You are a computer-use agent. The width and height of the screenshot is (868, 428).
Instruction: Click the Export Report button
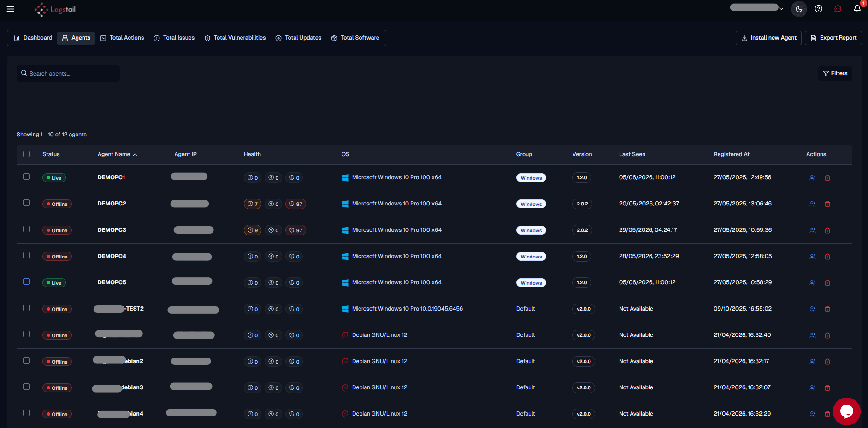pos(833,38)
